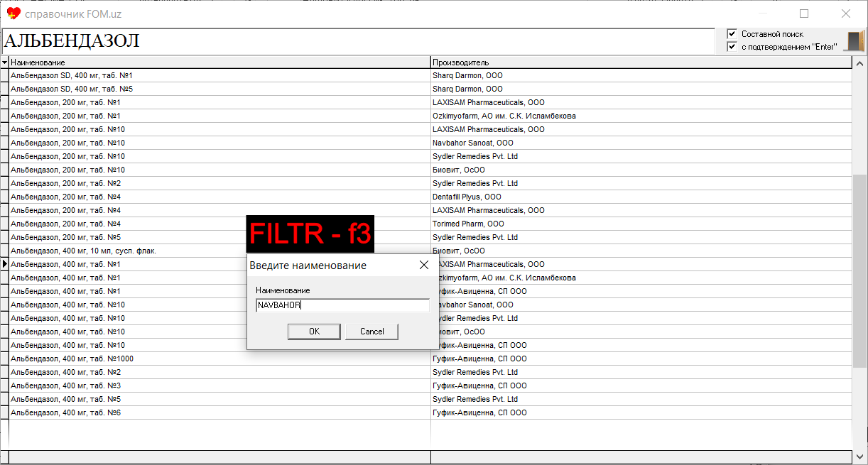
Task: Confirm the filter with the OK button
Action: click(x=314, y=332)
